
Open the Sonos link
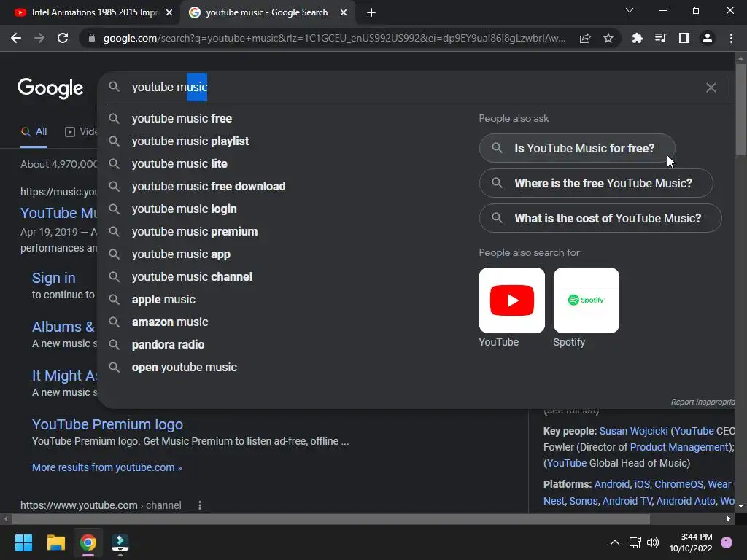[x=583, y=501]
